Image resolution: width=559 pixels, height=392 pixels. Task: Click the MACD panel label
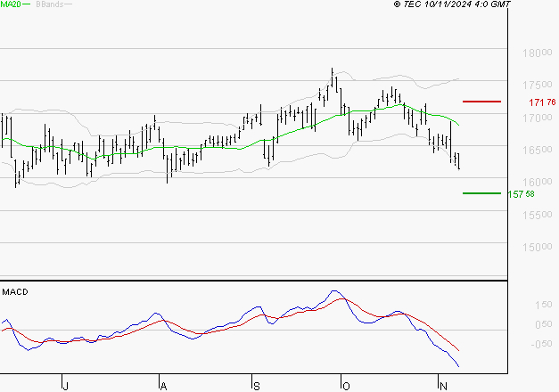point(15,292)
